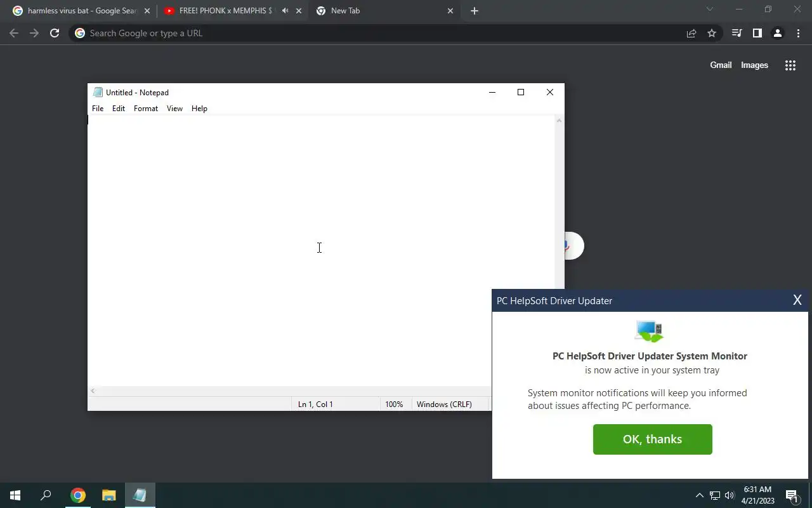
Task: Open the Format menu in Notepad
Action: [x=146, y=109]
